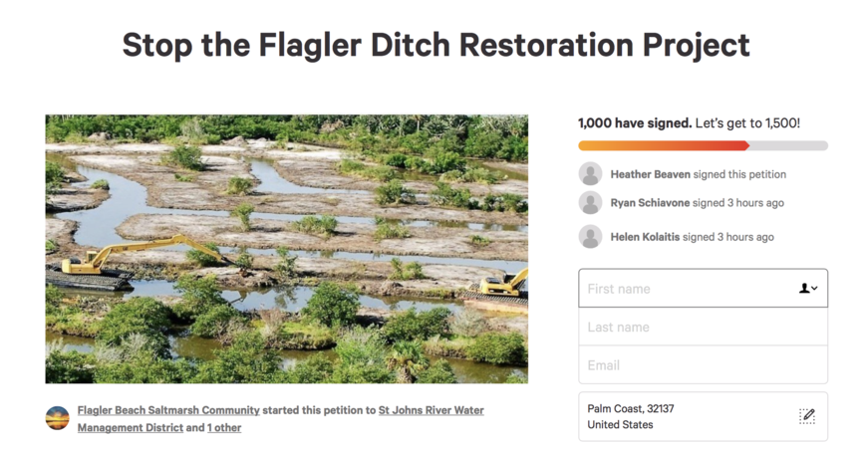
Task: Click the name Ryan Schiavone
Action: pos(650,203)
